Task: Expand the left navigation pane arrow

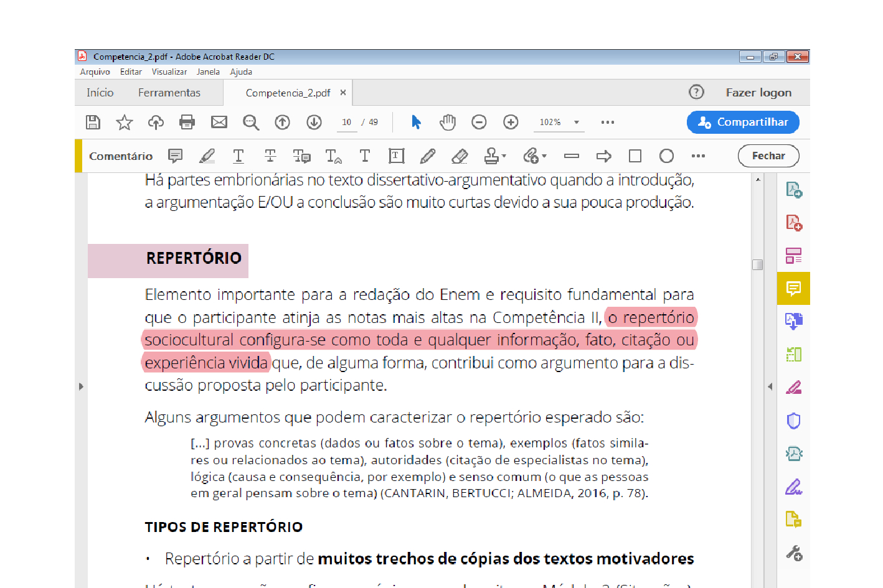Action: (81, 386)
